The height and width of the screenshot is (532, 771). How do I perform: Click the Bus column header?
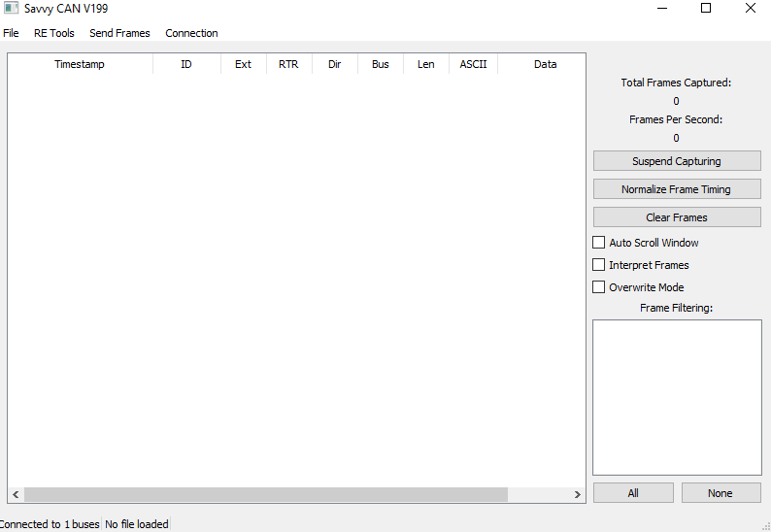pyautogui.click(x=380, y=64)
